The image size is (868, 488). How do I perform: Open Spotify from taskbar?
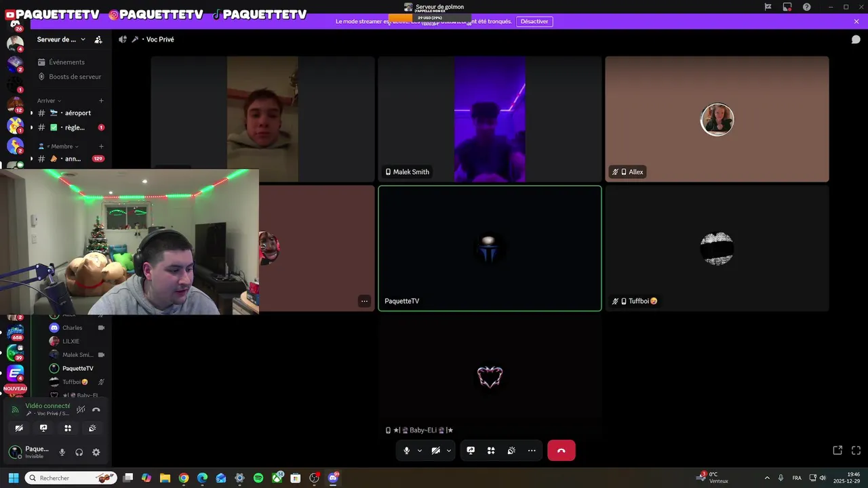coord(258,478)
